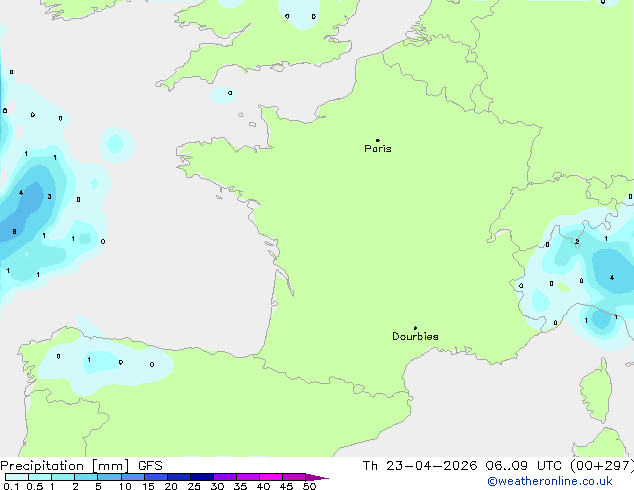Click the '50' legend scale label
This screenshot has height=490, width=634.
309,486
